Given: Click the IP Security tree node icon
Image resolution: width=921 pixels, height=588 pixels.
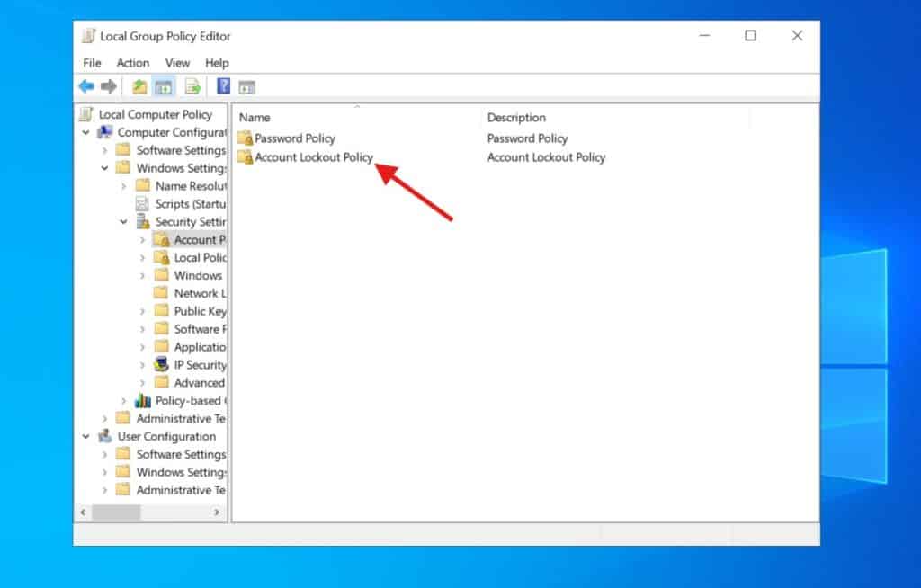Looking at the screenshot, I should (162, 364).
